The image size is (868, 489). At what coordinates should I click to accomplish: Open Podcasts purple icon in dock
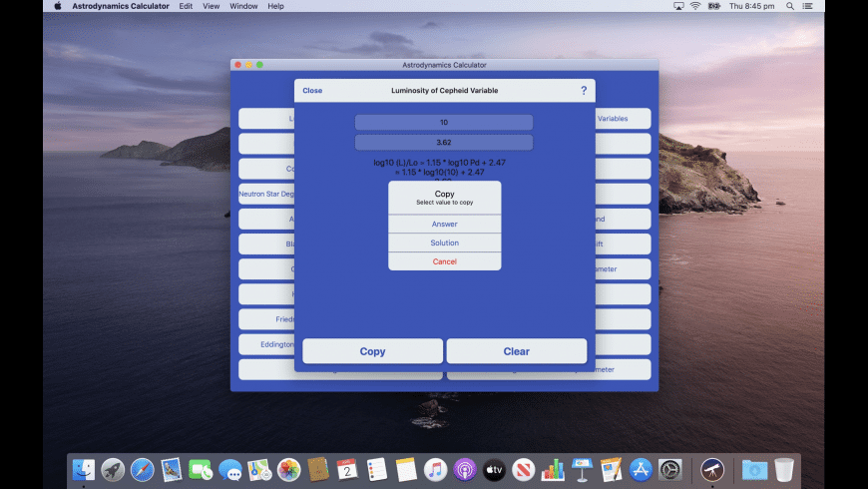point(465,470)
